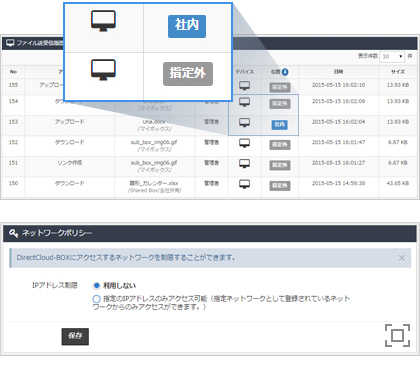Dismiss the DirectCloud-BOX info message with X
Screen dimensions: 420x370
click(x=402, y=258)
